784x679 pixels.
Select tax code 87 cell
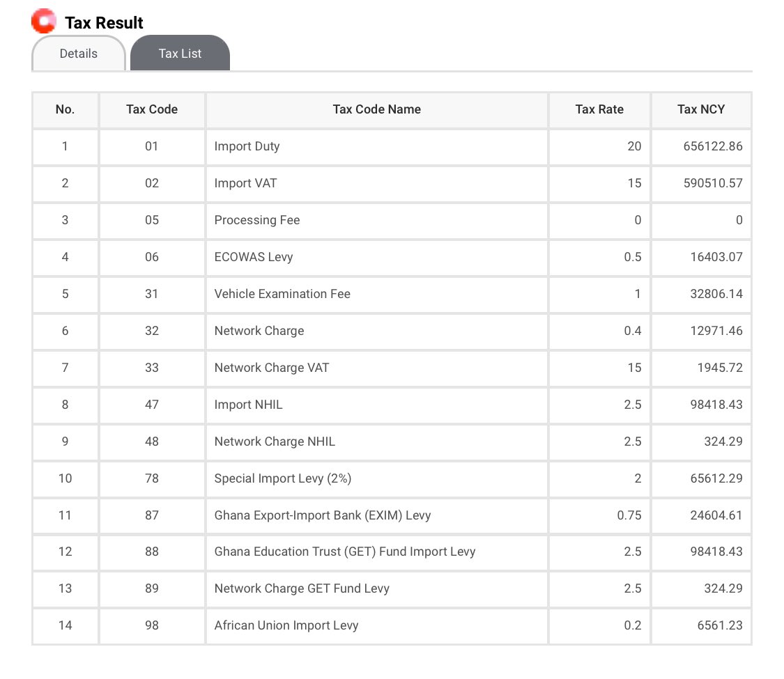click(152, 515)
